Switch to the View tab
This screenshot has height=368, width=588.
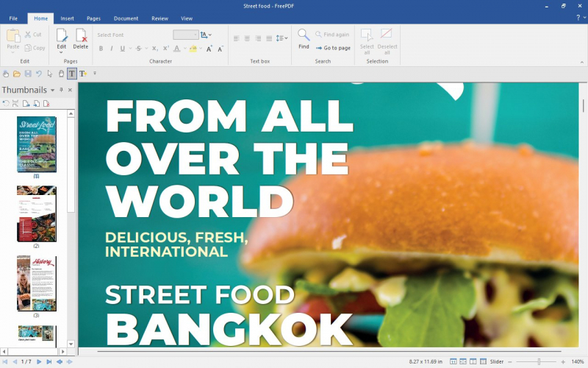[x=187, y=18]
